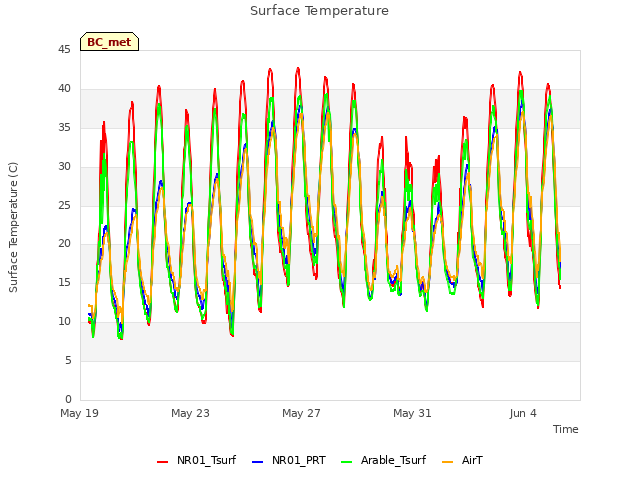
Task: Click the May 27 date tick label
Action: (x=301, y=413)
